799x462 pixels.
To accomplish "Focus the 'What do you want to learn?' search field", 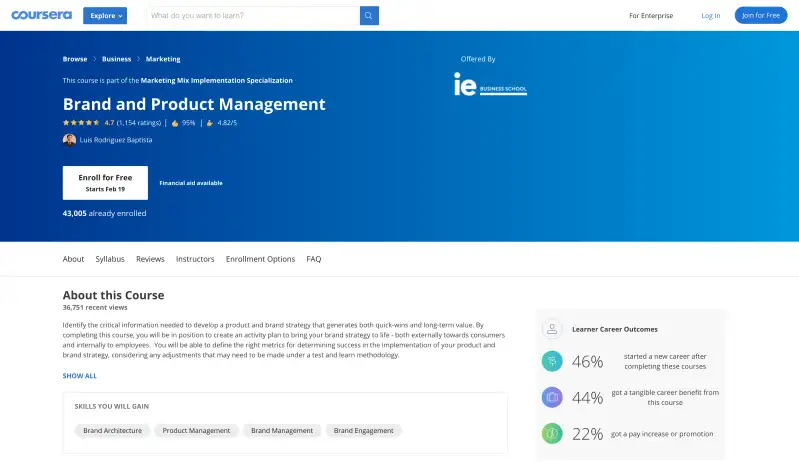I will (253, 16).
